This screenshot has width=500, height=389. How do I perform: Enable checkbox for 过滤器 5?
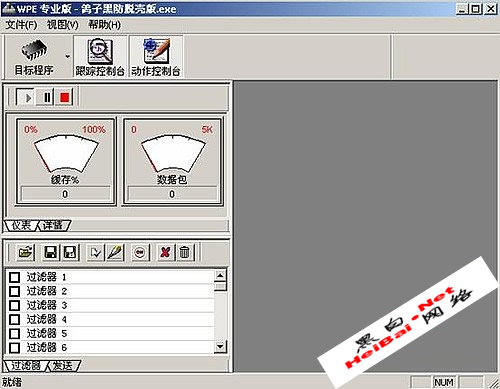(x=14, y=334)
